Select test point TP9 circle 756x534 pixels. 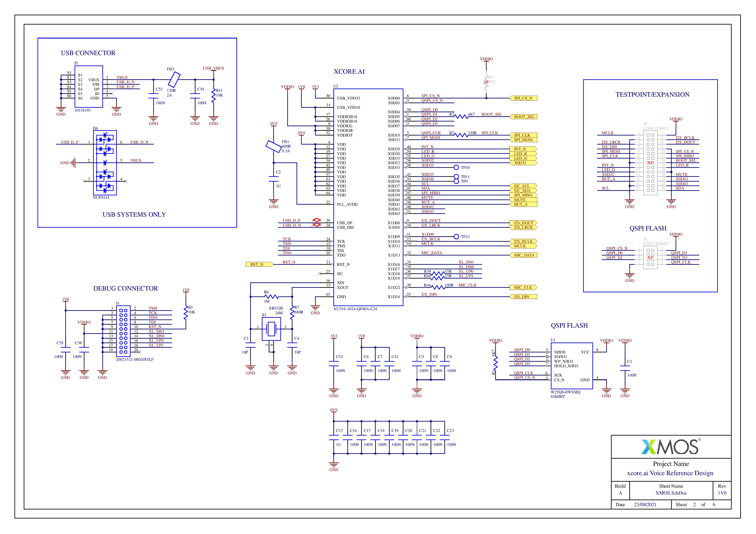(456, 181)
